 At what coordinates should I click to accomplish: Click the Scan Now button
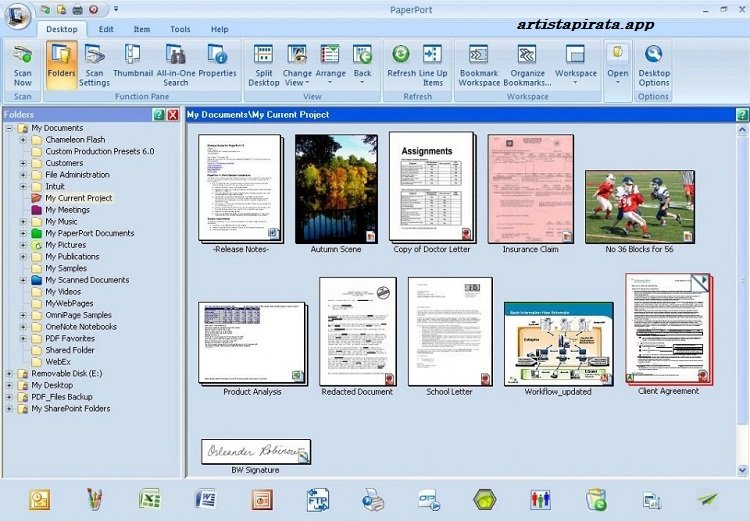(22, 66)
